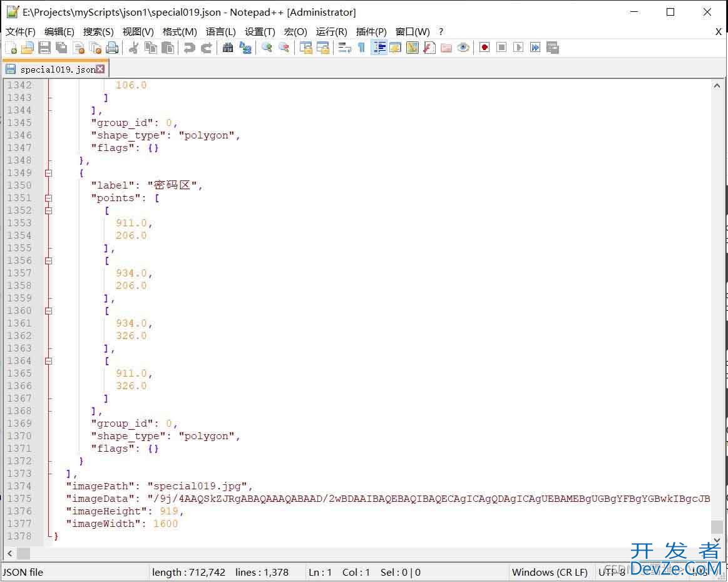
Task: Copy selection with the Copy icon
Action: point(151,48)
